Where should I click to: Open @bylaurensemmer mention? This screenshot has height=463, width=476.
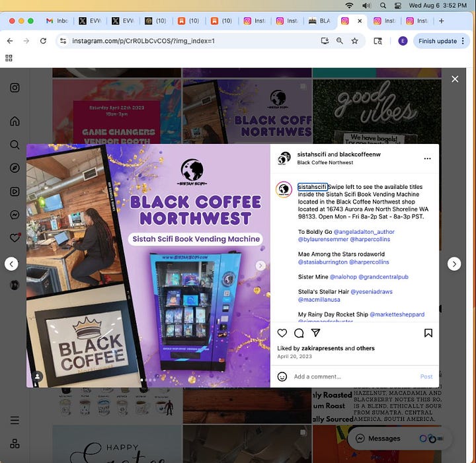323,239
